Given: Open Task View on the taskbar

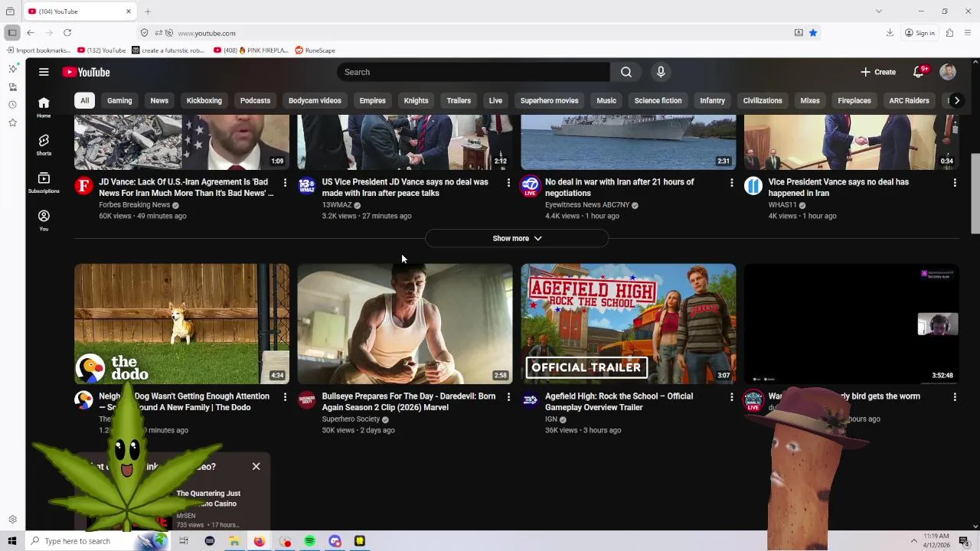Looking at the screenshot, I should (184, 541).
